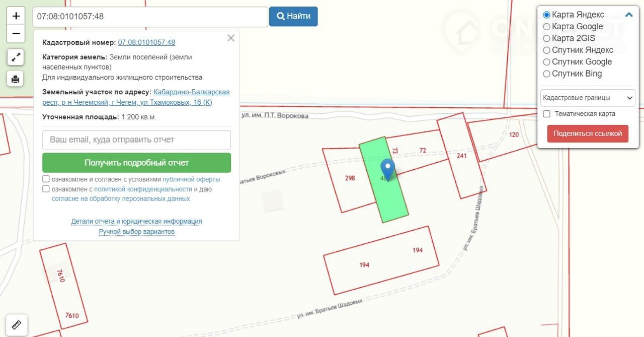Collapse the map layers panel

(x=629, y=15)
